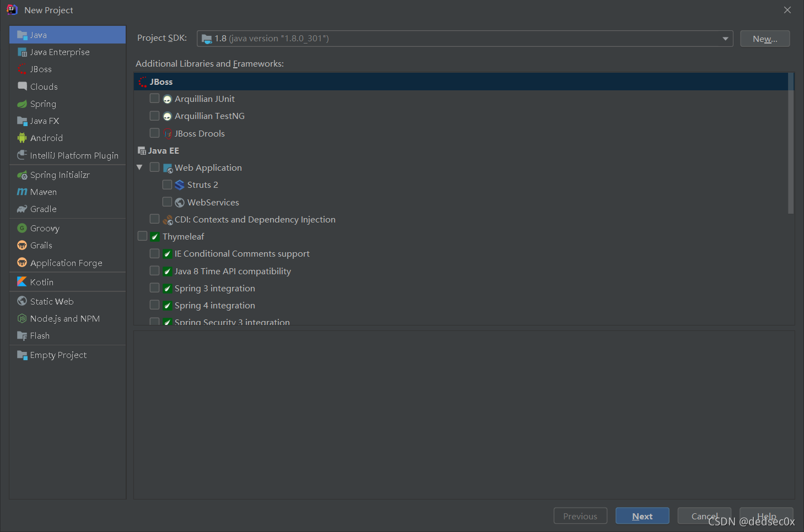
Task: Click the JBoss Drools icon
Action: (x=168, y=134)
